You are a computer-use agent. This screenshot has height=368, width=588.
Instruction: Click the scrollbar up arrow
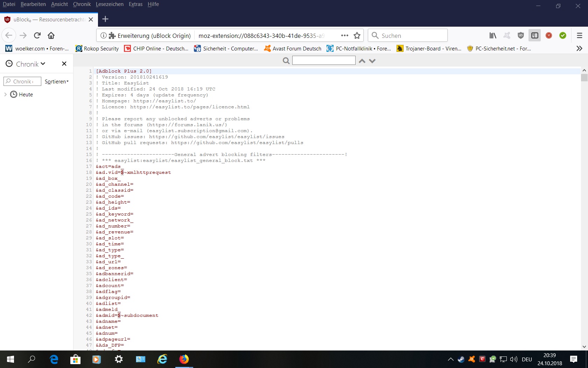point(584,70)
